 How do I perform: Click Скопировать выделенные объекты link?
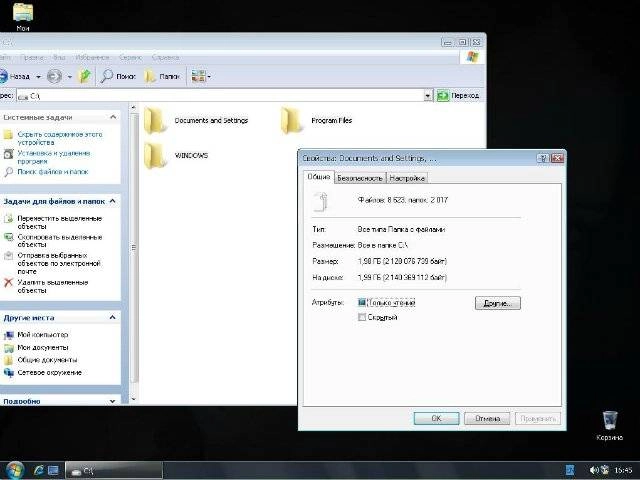coord(60,241)
